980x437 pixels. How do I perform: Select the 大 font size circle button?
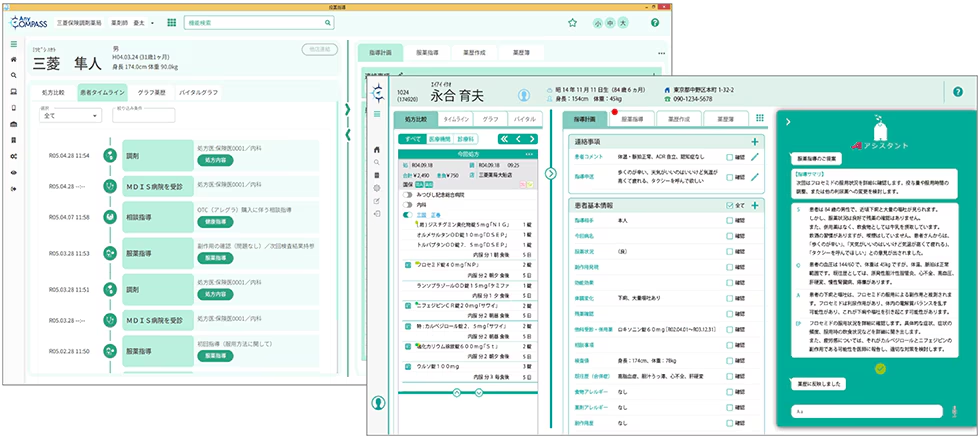pyautogui.click(x=624, y=22)
